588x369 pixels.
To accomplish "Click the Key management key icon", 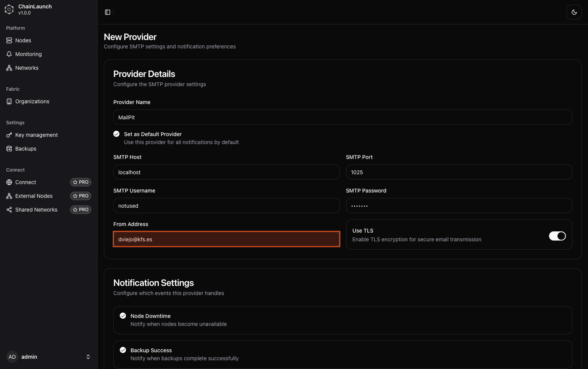I will tap(9, 135).
